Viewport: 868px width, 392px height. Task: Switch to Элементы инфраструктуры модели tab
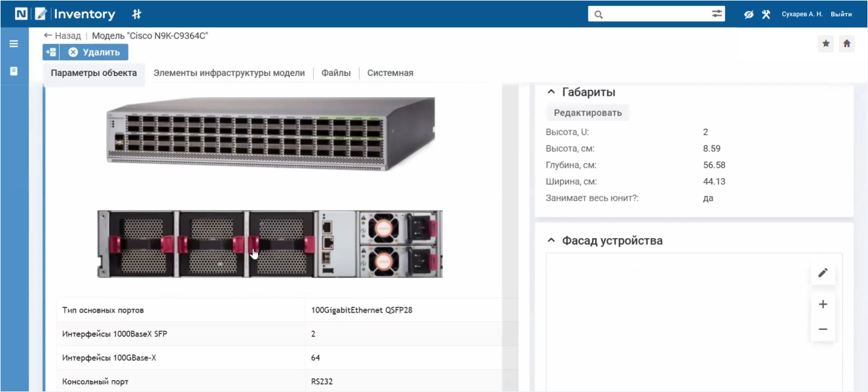click(x=229, y=73)
